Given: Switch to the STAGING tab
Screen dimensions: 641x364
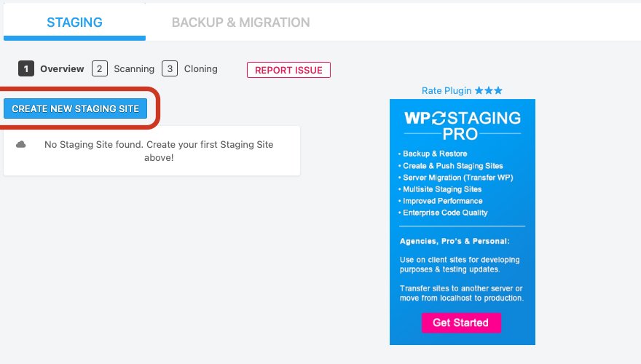Looking at the screenshot, I should (x=74, y=23).
